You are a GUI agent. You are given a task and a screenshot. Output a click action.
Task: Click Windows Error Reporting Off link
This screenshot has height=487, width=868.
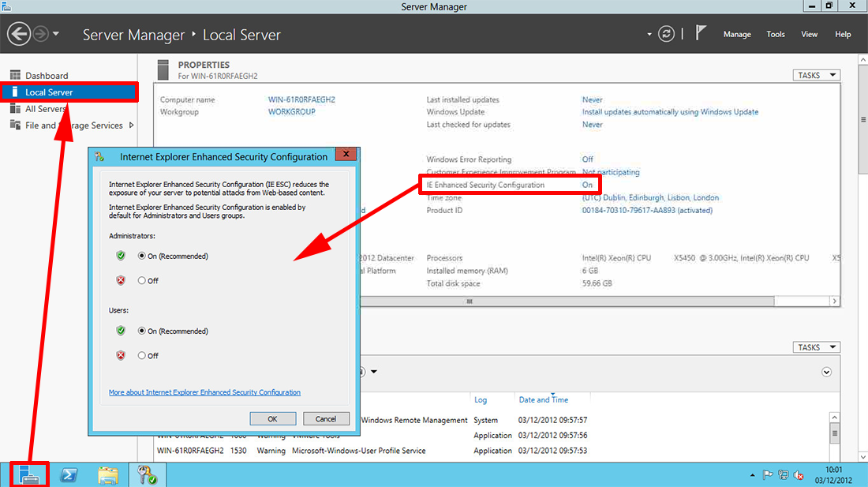point(587,159)
